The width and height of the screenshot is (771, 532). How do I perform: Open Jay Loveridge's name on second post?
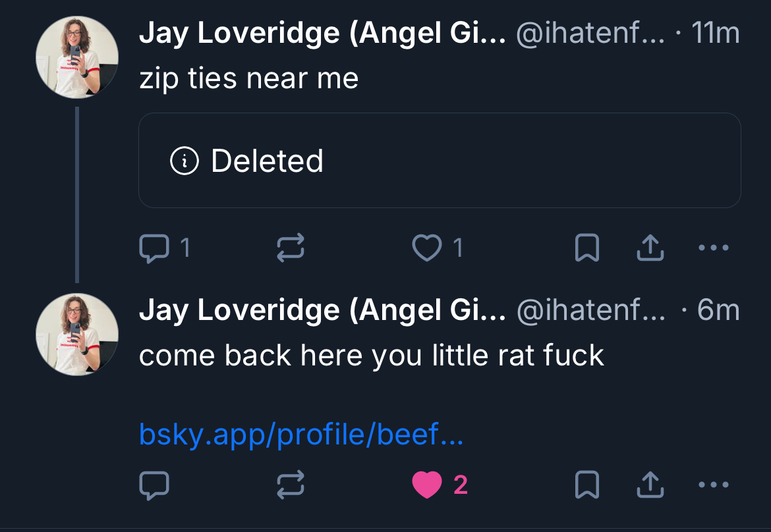tap(322, 311)
